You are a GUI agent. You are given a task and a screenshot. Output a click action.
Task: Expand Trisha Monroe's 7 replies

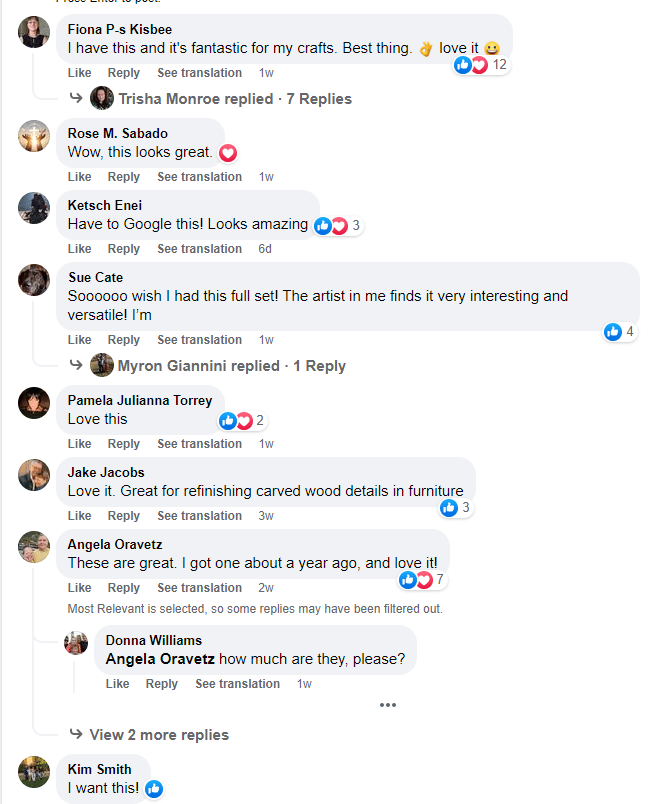[234, 99]
